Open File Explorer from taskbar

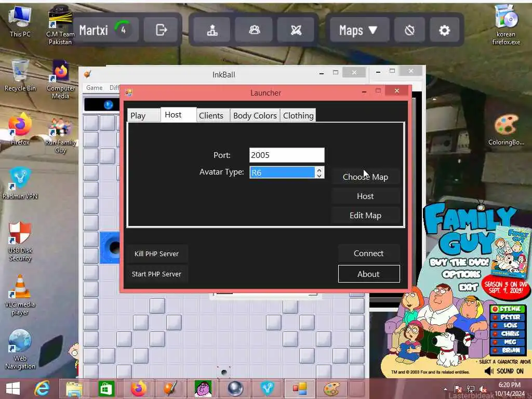tap(74, 389)
